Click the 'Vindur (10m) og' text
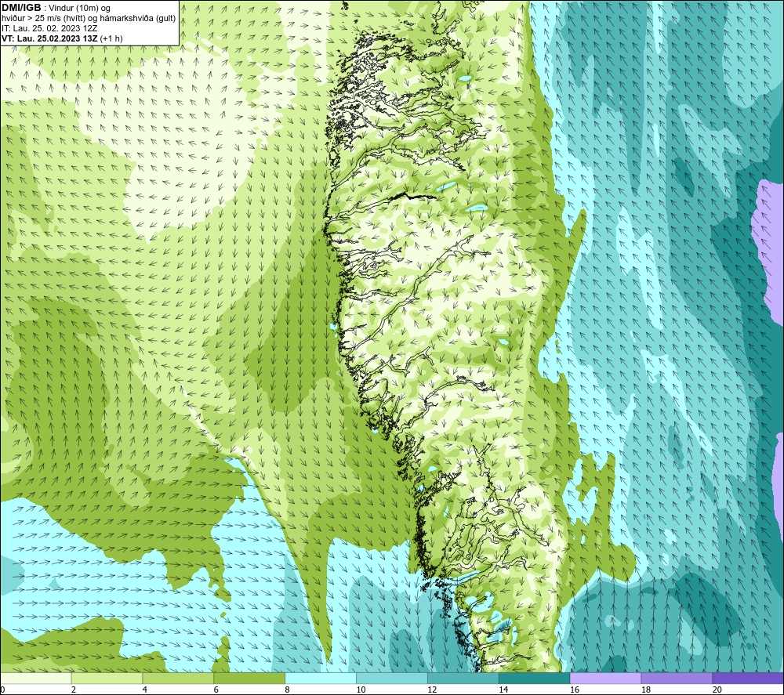 coord(79,8)
